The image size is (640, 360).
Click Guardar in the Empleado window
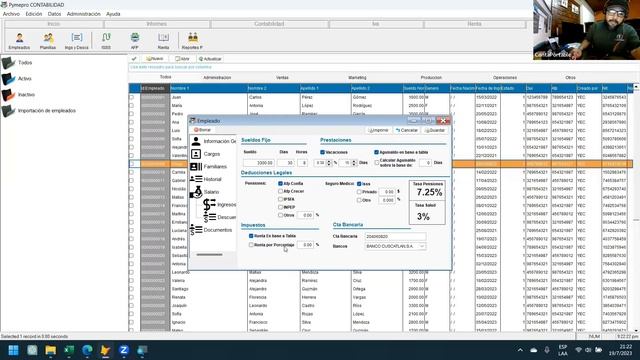(435, 130)
